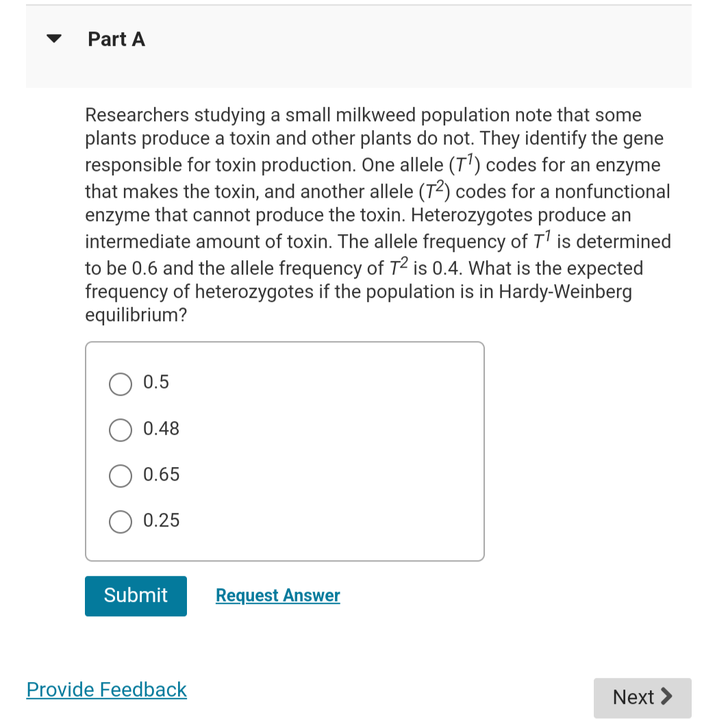Click the Part A disclosure triangle
This screenshot has width=728, height=719.
[x=53, y=39]
